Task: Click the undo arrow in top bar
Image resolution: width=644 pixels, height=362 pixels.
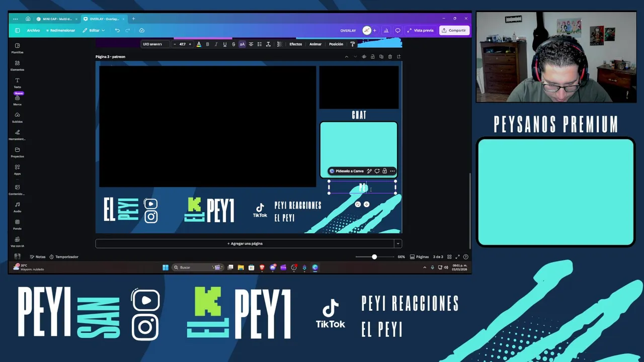Action: 117,30
